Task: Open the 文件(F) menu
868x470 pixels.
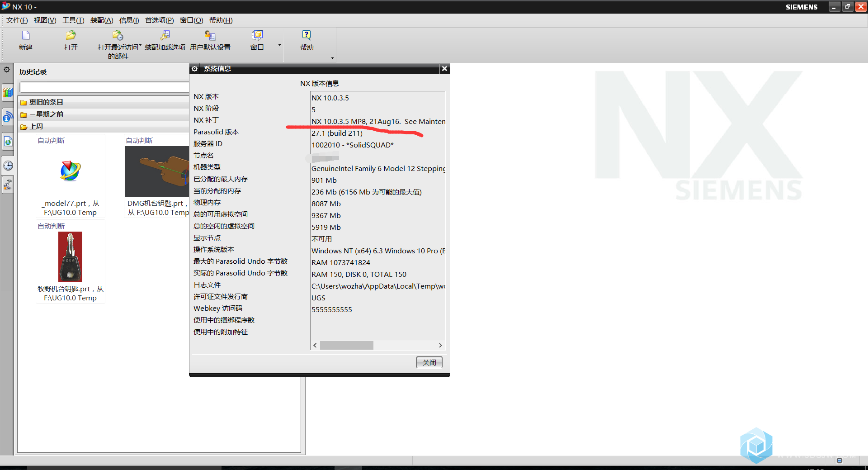Action: click(17, 20)
